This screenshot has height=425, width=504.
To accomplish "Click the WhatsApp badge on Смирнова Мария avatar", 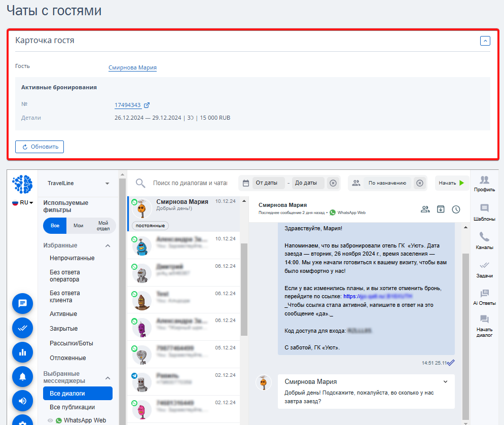I will 134,202.
